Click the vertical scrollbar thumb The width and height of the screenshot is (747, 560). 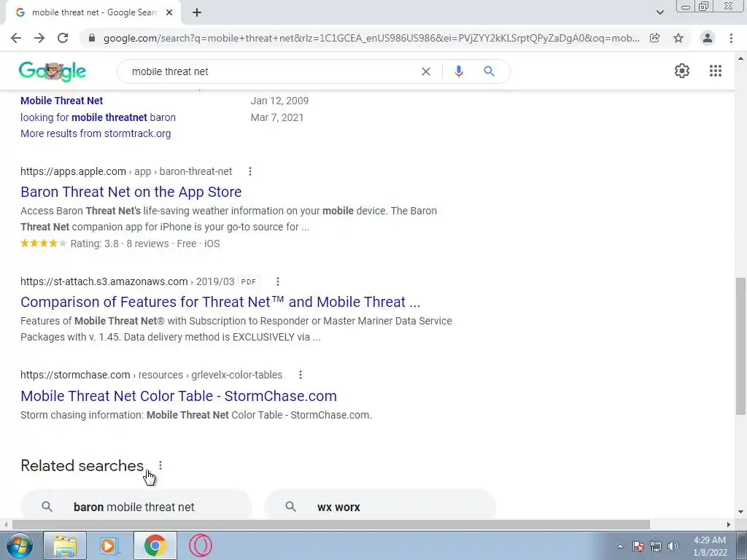741,346
